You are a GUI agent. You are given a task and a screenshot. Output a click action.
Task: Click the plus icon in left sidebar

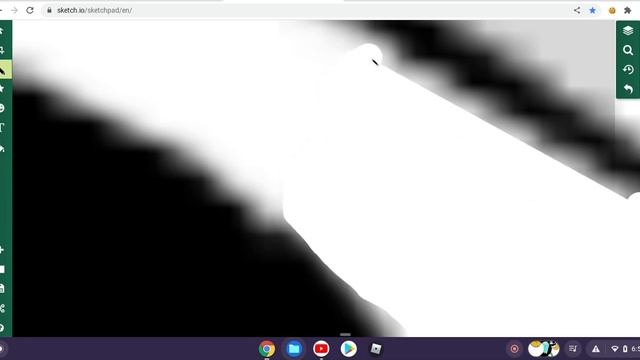pos(2,250)
